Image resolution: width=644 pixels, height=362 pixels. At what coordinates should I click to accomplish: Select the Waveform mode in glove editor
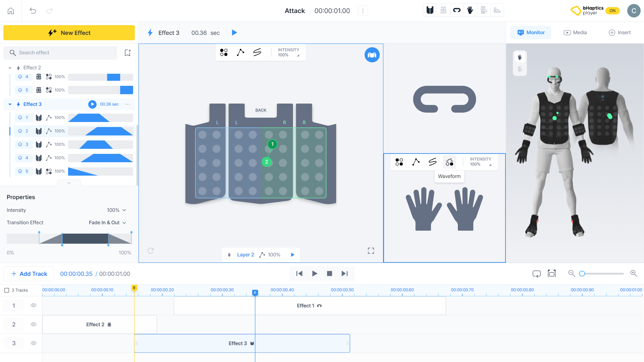(x=449, y=162)
